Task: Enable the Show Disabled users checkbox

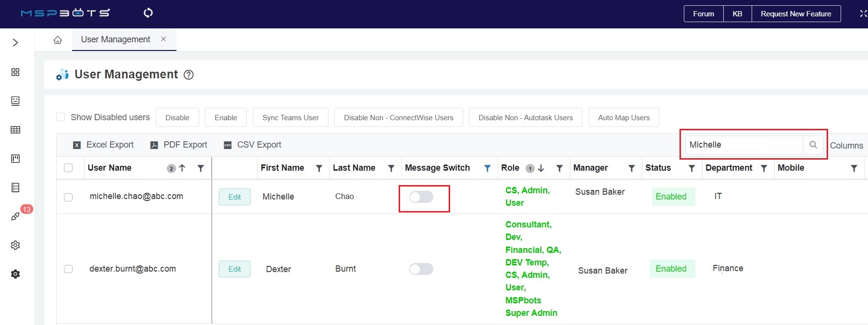Action: coord(61,117)
